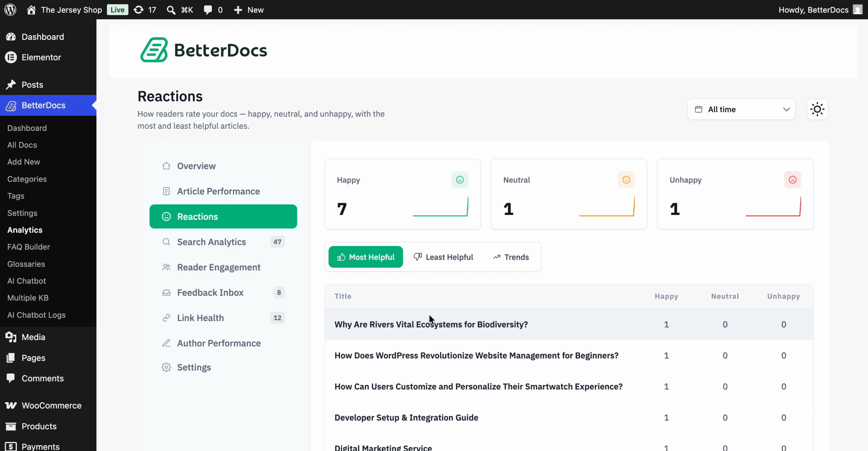The width and height of the screenshot is (868, 451).
Task: Click Add New doc submenu
Action: coord(24,162)
